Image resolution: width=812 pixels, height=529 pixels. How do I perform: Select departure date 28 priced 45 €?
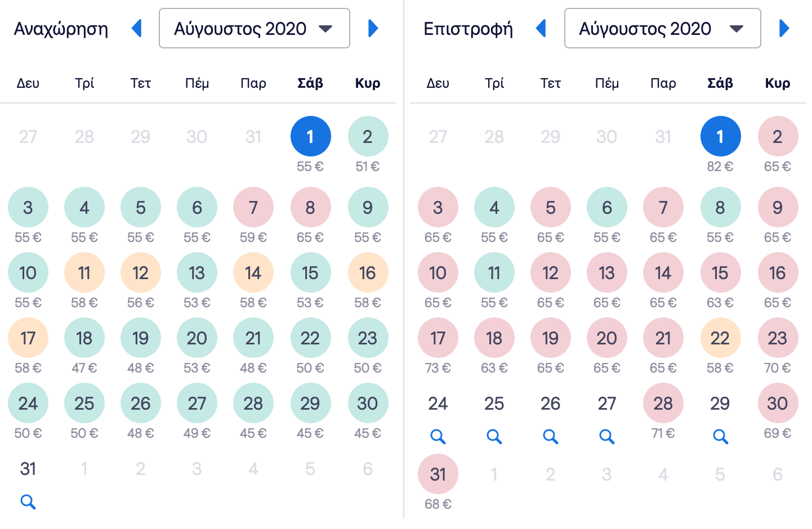(x=253, y=404)
